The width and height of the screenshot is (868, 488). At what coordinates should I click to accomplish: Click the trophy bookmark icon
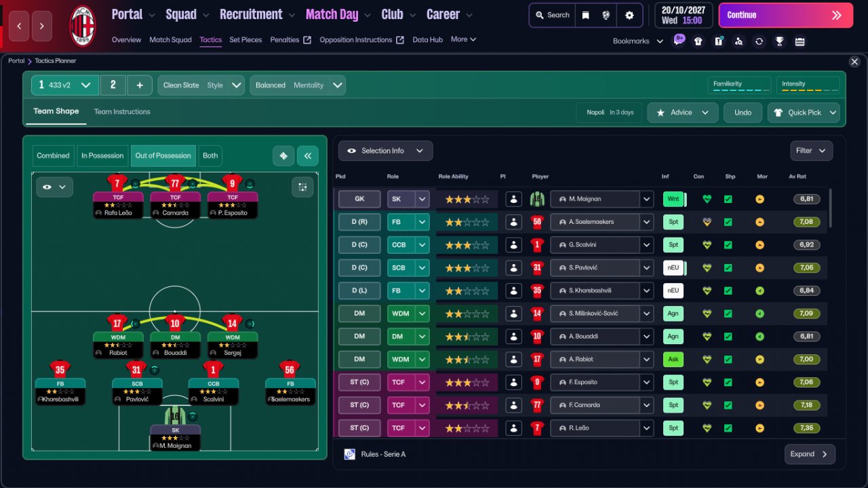[x=780, y=41]
